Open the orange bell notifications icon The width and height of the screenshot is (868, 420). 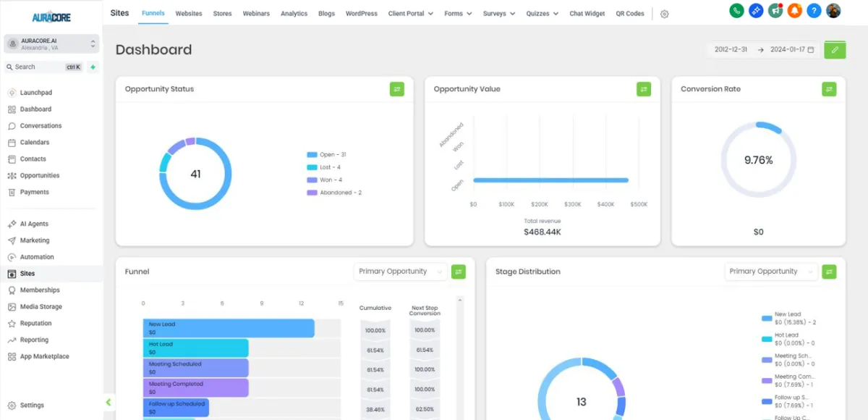coord(795,11)
